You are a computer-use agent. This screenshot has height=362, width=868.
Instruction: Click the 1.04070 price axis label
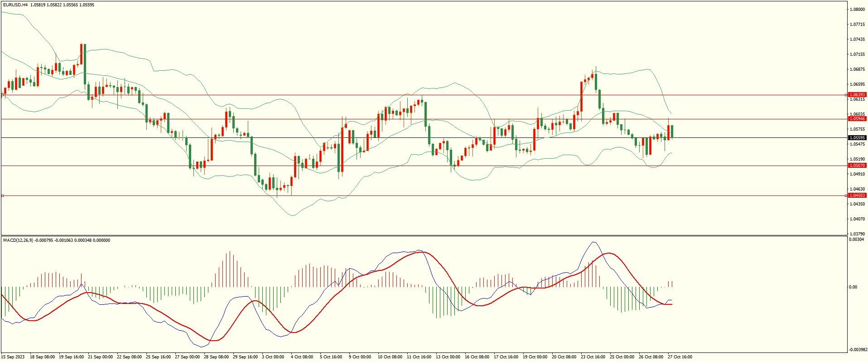tap(857, 219)
